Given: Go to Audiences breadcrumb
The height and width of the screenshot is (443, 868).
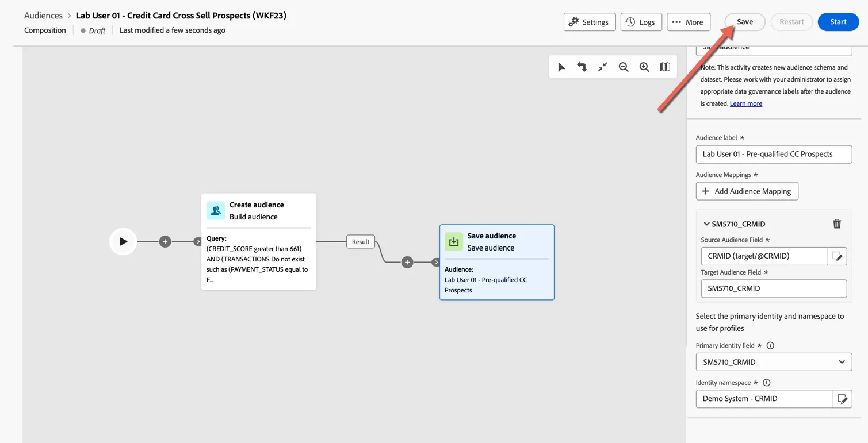Looking at the screenshot, I should 43,16.
